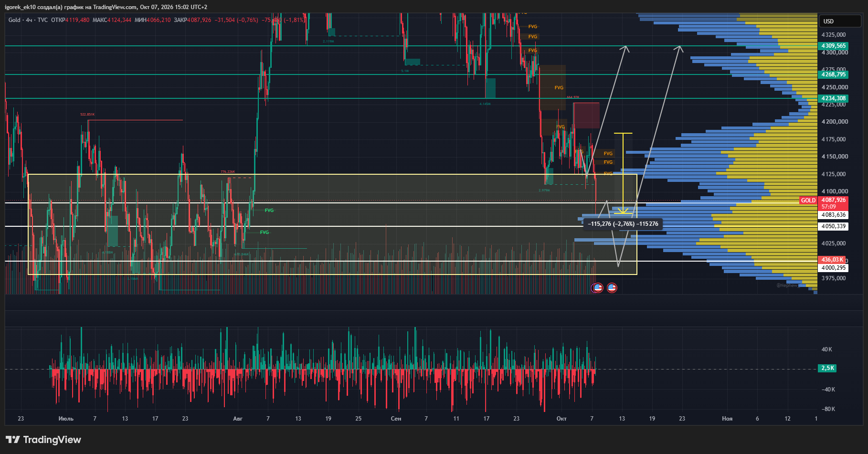The image size is (868, 454).
Task: Click the 4ч interval in chart legend
Action: [x=29, y=20]
